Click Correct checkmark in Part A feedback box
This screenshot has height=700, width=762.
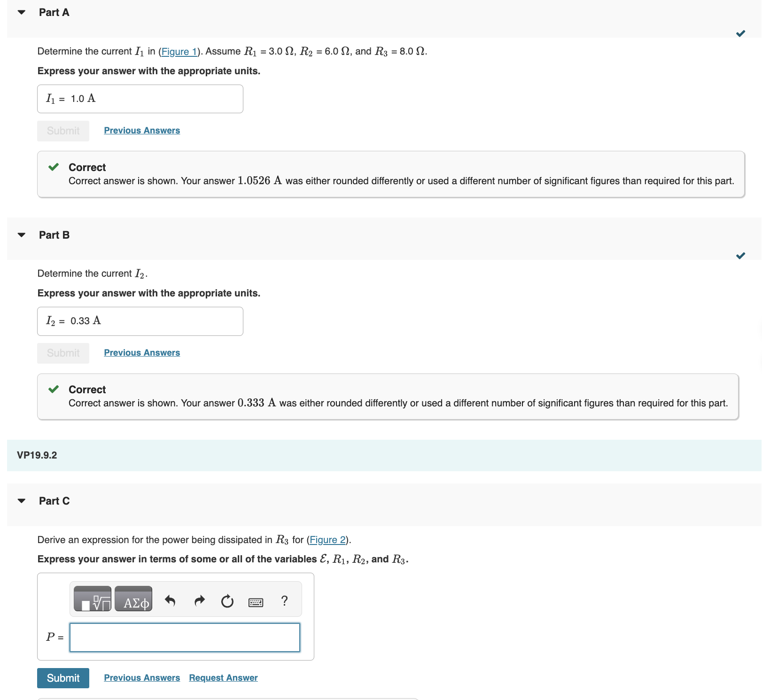(54, 167)
